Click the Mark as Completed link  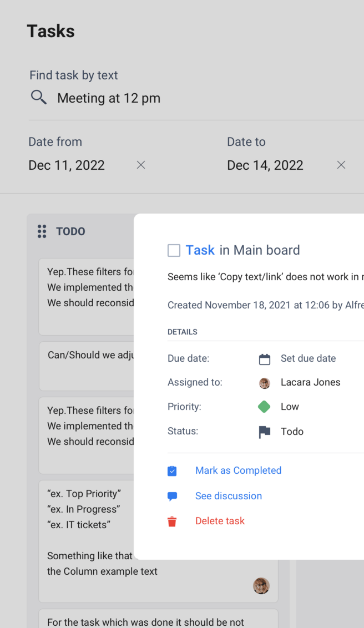(238, 470)
